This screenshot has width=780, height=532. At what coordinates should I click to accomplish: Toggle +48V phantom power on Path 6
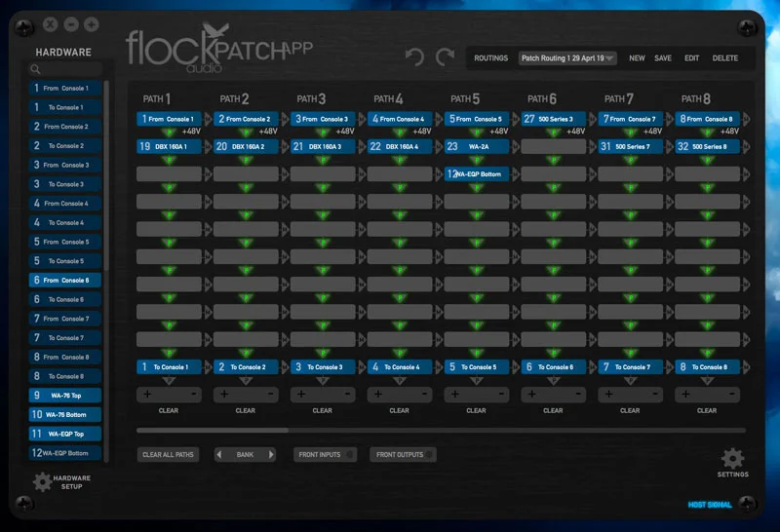[x=575, y=132]
